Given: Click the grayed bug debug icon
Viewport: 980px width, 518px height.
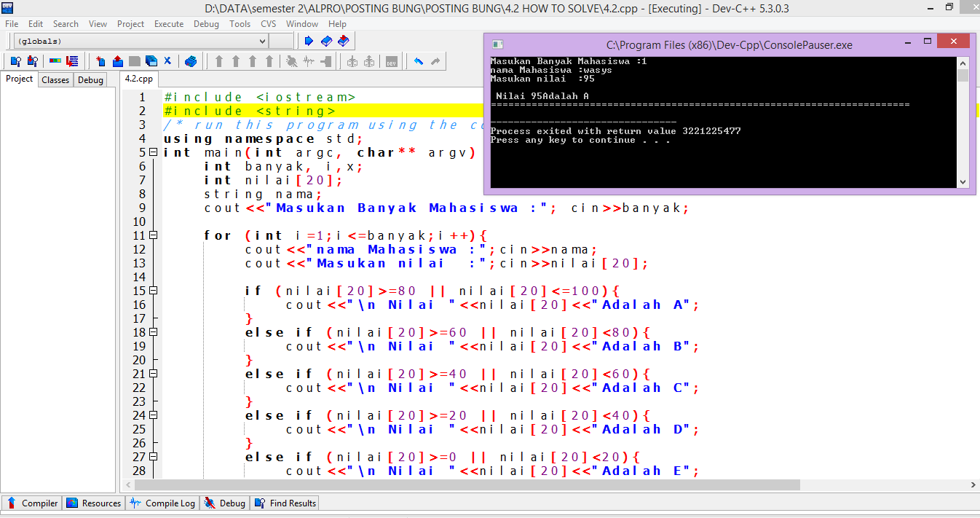Looking at the screenshot, I should point(291,61).
